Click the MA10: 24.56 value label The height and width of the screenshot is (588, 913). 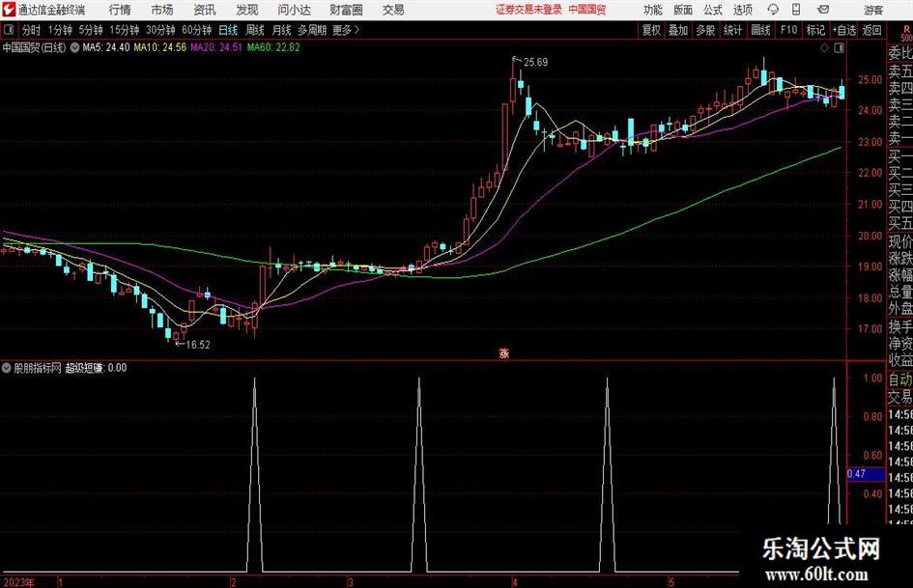point(160,47)
